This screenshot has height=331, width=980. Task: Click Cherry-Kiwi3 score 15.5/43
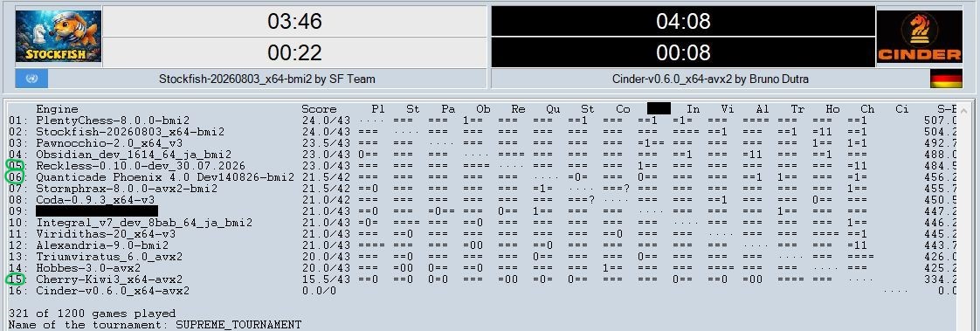tap(327, 279)
